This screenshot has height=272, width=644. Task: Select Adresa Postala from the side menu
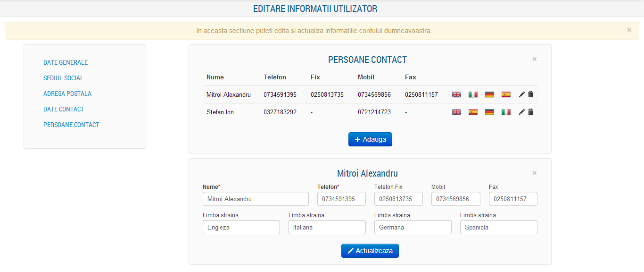tap(67, 93)
